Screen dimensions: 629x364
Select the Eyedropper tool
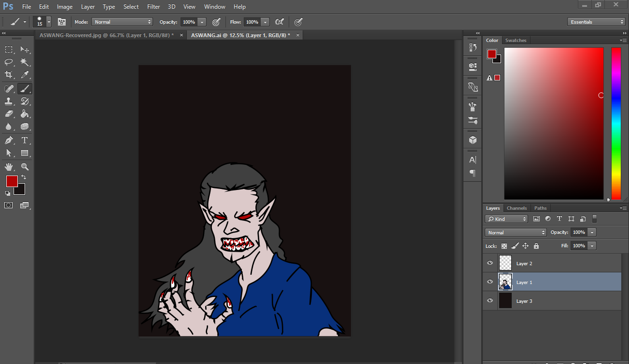pyautogui.click(x=25, y=75)
